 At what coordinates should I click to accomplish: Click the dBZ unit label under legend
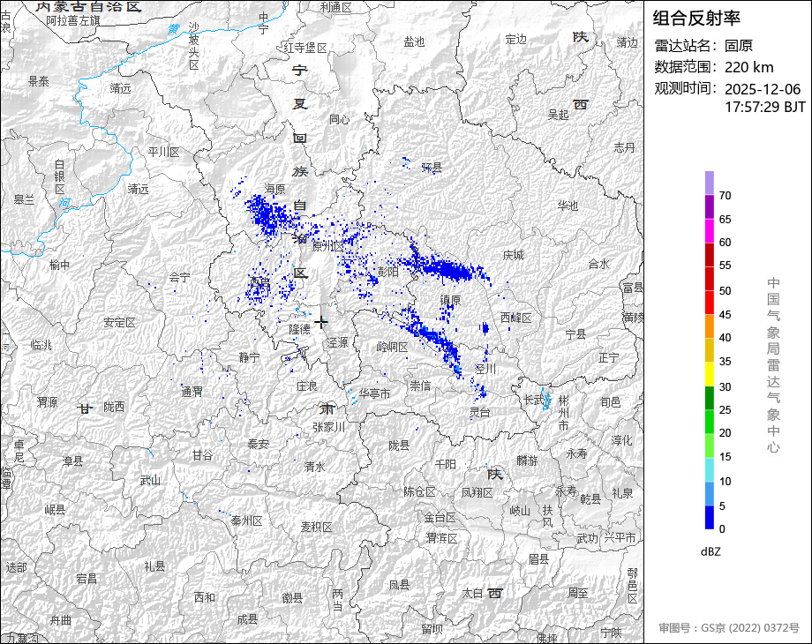[710, 552]
